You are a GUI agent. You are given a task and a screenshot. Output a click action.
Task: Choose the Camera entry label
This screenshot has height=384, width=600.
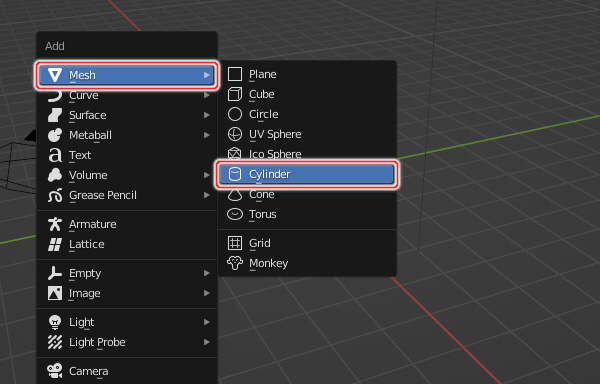pos(88,371)
